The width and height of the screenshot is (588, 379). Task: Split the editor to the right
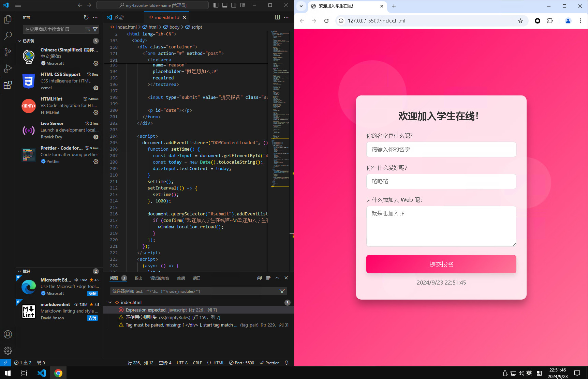coord(277,17)
